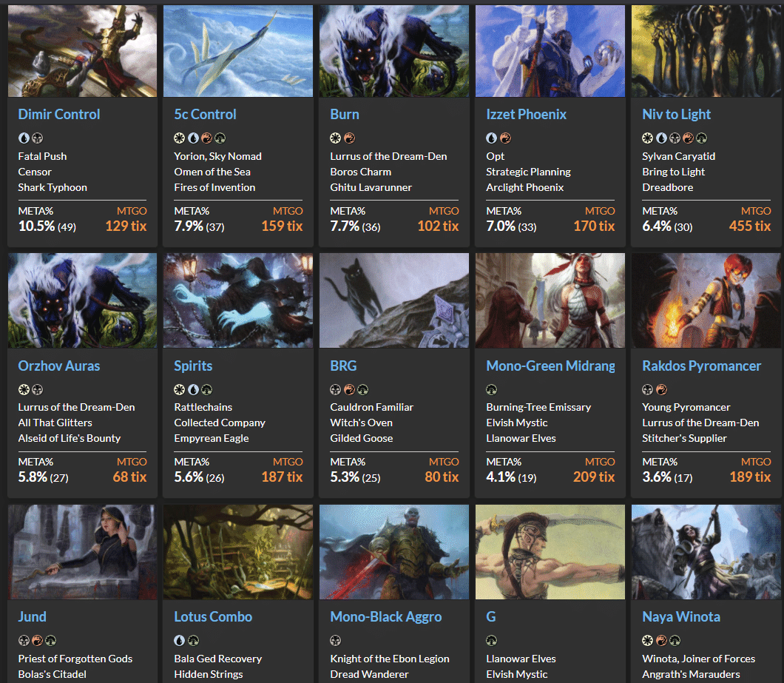Click the Lotus Combo card artwork
The image size is (784, 683).
[238, 552]
